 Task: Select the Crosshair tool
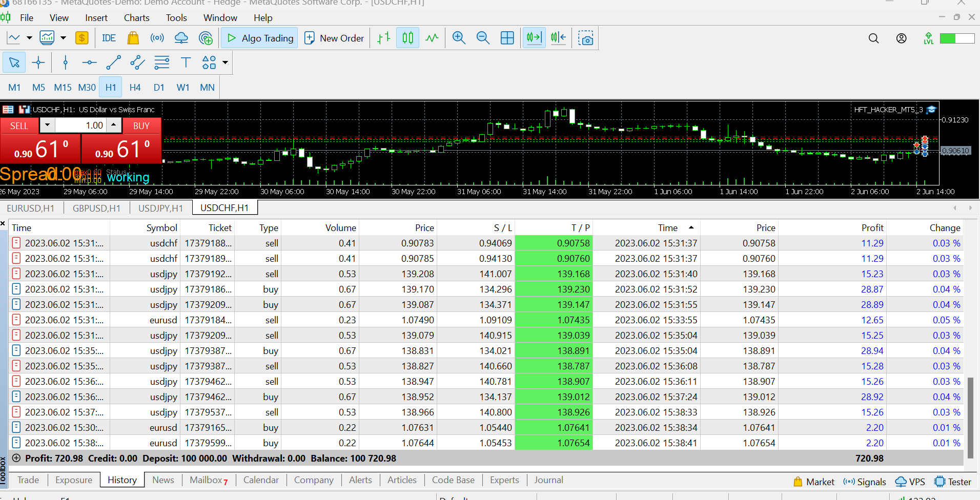tap(38, 63)
